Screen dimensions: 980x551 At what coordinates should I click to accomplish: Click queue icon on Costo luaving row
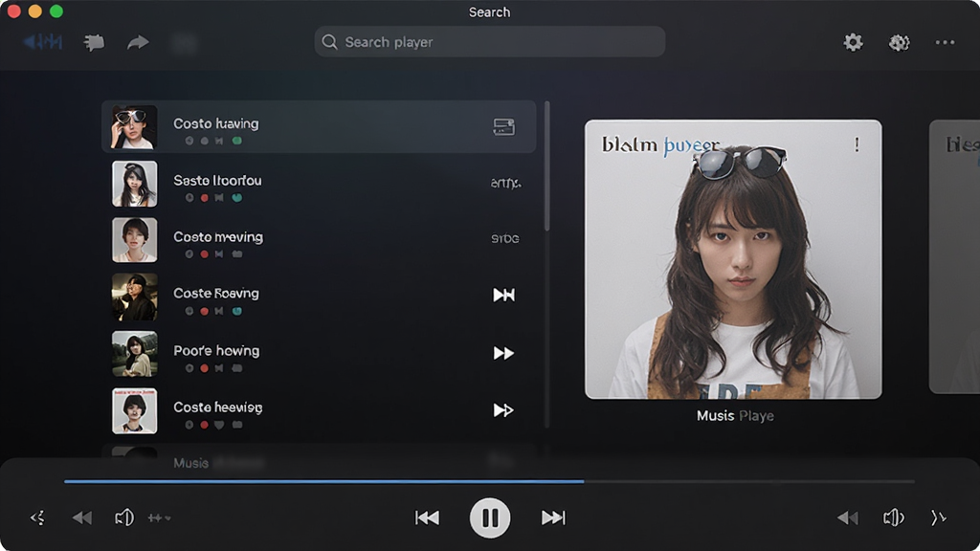tap(503, 127)
